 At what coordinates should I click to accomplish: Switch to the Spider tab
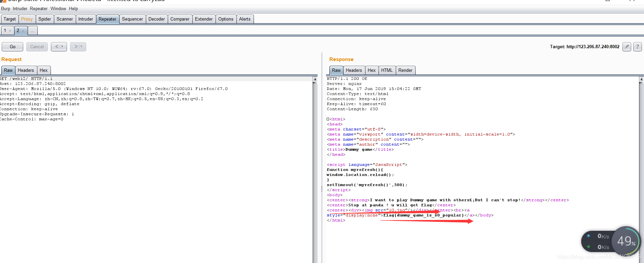tap(45, 19)
